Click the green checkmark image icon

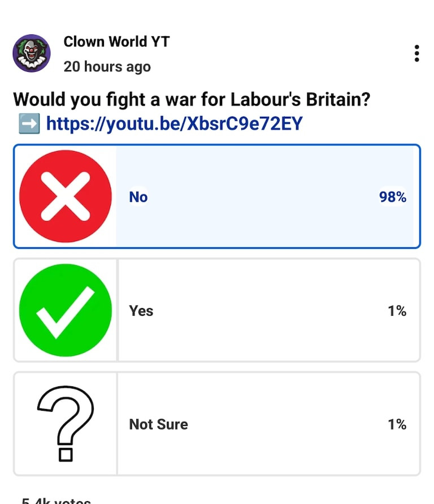click(66, 310)
